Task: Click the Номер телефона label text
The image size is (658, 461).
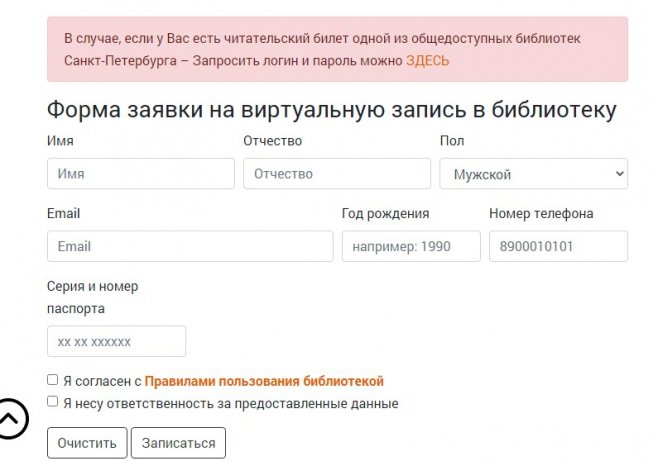Action: coord(541,213)
